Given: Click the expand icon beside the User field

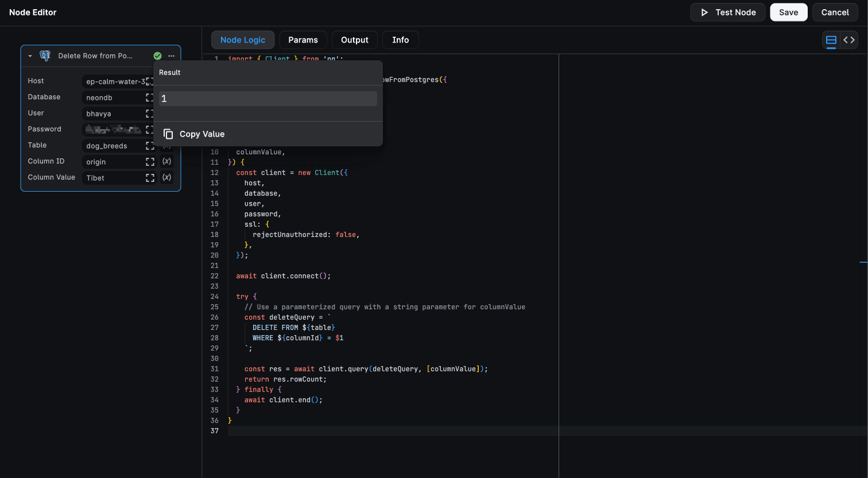Looking at the screenshot, I should [149, 113].
